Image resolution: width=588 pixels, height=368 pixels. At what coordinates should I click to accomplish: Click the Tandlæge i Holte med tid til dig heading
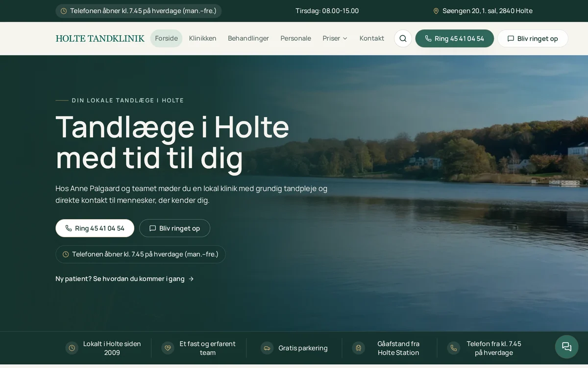point(172,143)
